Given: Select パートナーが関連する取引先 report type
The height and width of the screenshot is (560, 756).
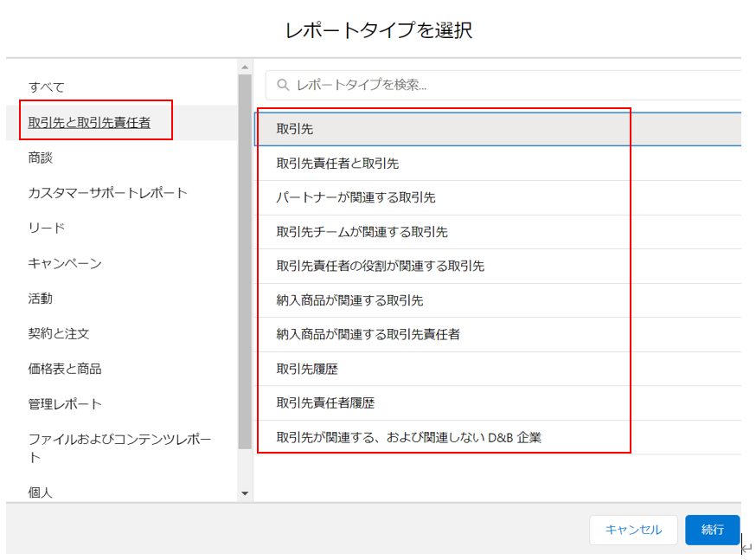Looking at the screenshot, I should (x=497, y=197).
